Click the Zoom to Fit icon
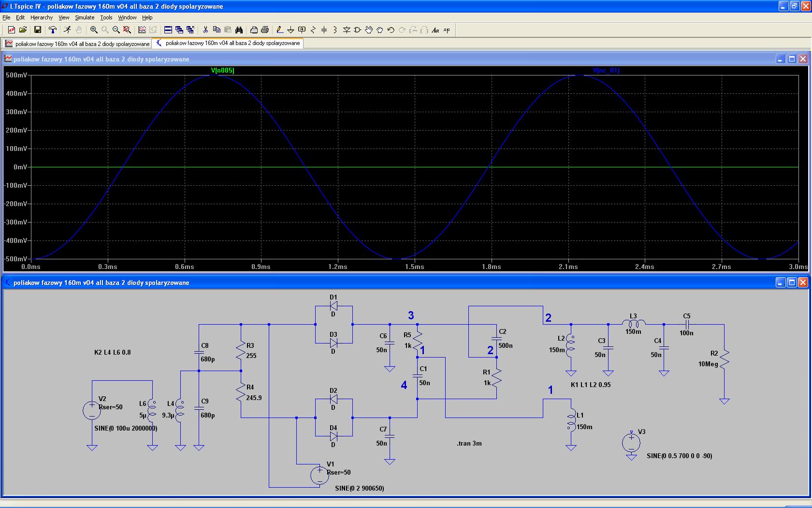Viewport: 812px width, 508px height. [127, 30]
